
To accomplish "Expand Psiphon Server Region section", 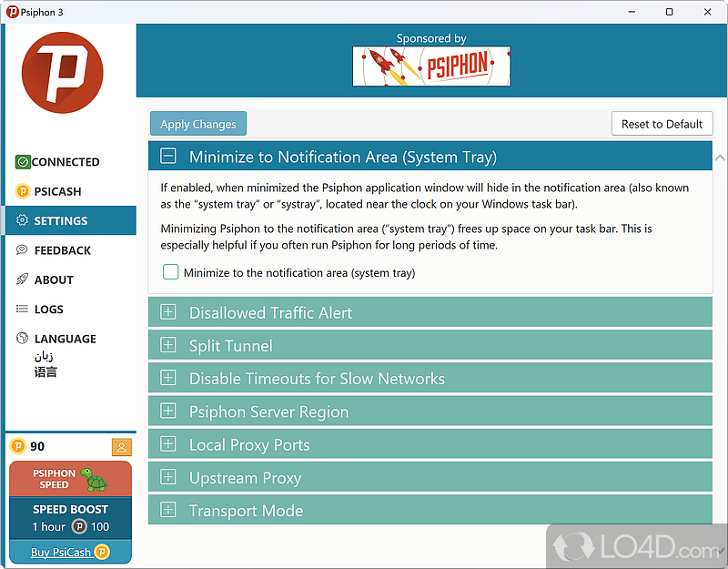I will point(430,412).
